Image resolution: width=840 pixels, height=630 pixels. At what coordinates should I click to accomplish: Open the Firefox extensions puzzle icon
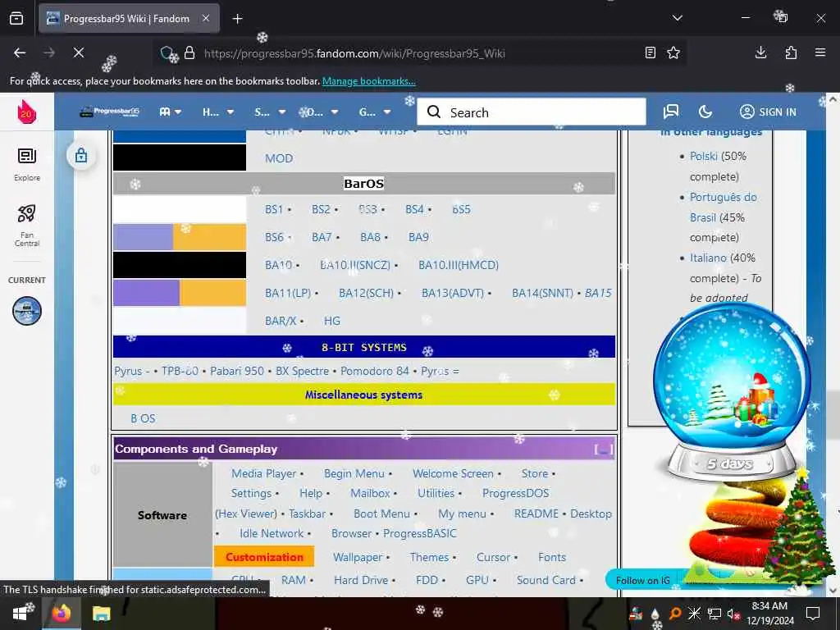[x=791, y=52]
